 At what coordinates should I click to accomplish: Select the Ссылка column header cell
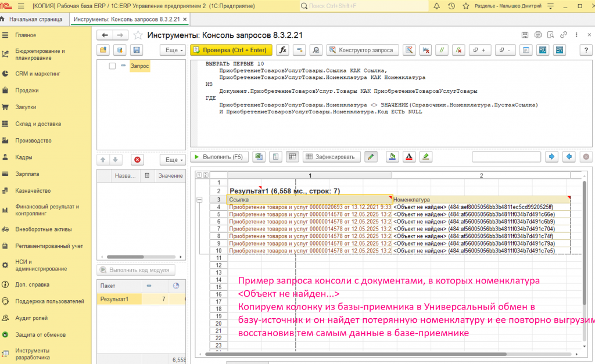point(310,200)
